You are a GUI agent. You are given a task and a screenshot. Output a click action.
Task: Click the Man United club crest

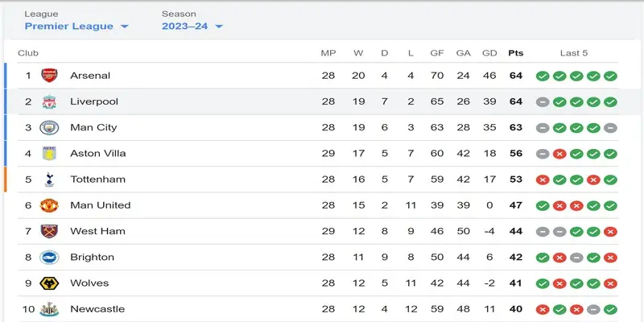(x=49, y=205)
